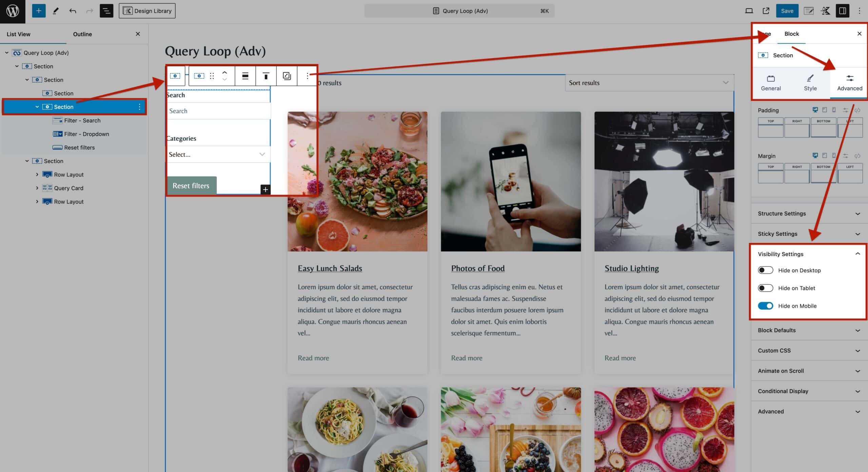Screen dimensions: 868x472
Task: Click the Save button in top toolbar
Action: point(786,11)
